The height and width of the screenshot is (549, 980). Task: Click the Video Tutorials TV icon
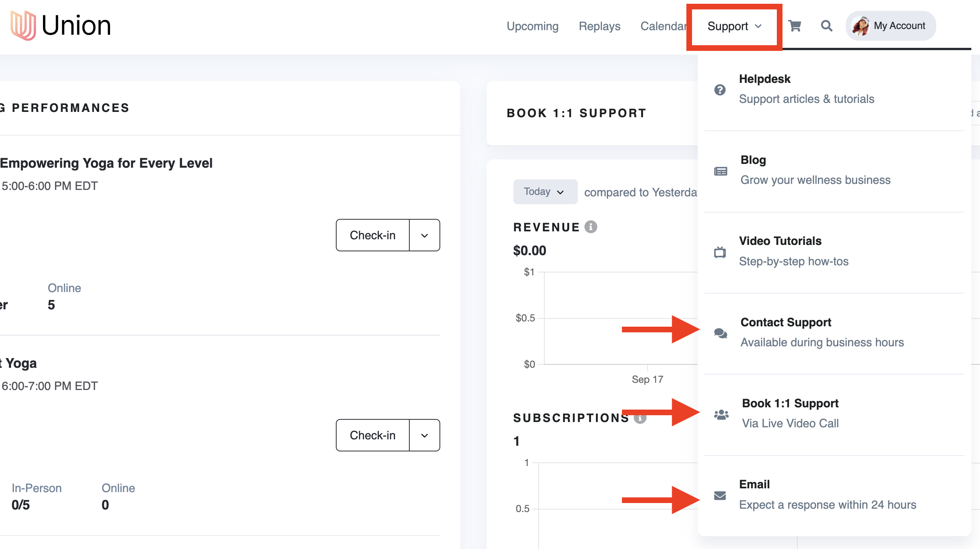point(720,252)
